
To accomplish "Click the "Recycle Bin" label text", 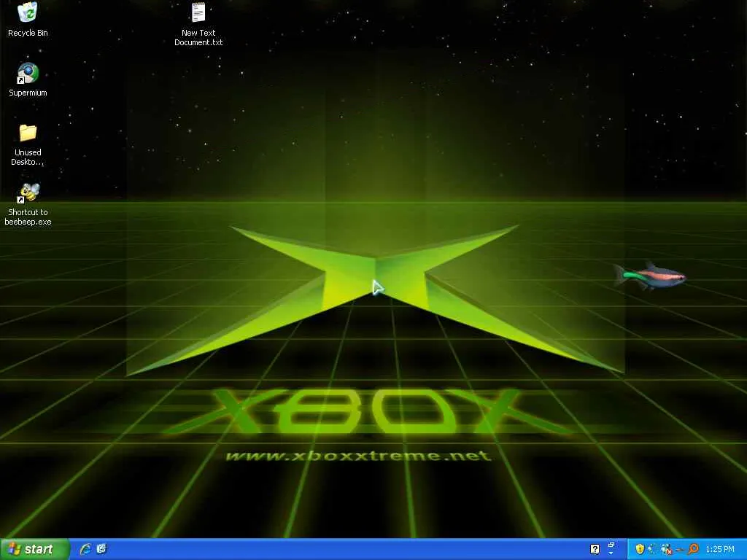I will pos(28,33).
